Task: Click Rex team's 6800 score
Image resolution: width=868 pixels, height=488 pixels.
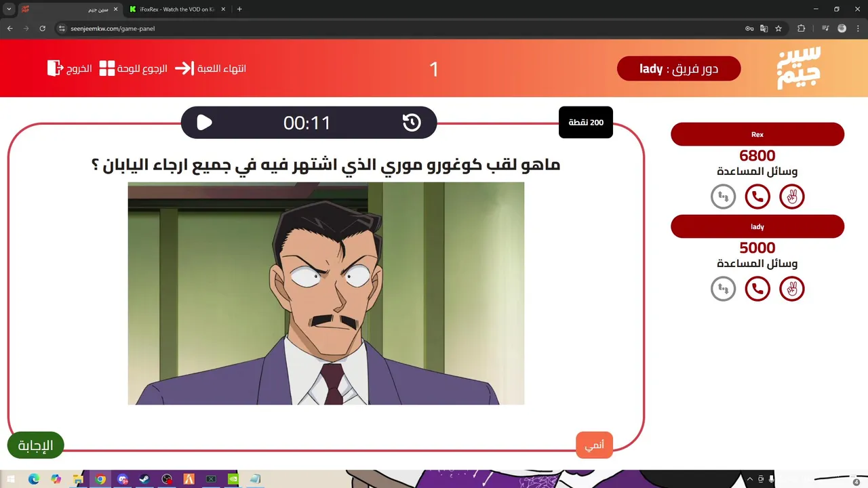Action: [757, 156]
